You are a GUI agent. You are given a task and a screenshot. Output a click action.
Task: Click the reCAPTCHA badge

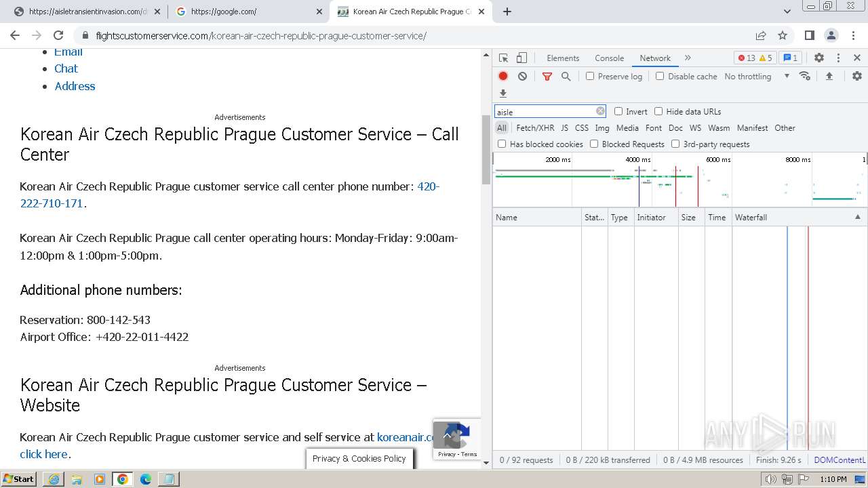(457, 439)
